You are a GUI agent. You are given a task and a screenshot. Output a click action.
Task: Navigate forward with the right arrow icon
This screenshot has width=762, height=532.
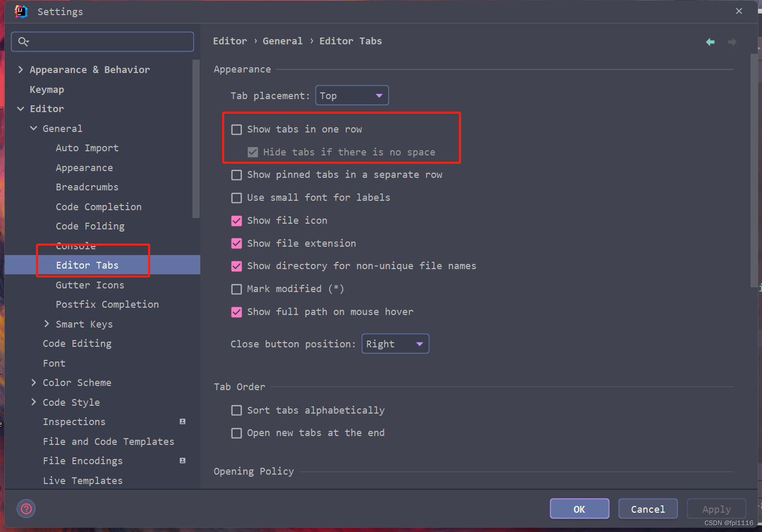pyautogui.click(x=732, y=42)
